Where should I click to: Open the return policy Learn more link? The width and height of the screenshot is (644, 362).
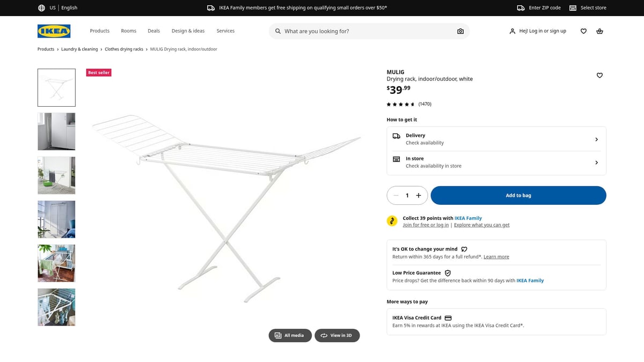(x=496, y=256)
